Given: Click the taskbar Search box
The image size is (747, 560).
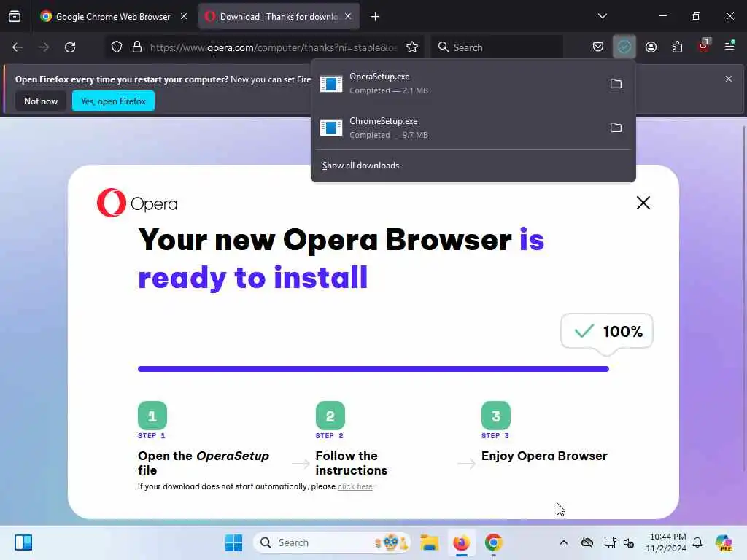Looking at the screenshot, I should click(332, 542).
